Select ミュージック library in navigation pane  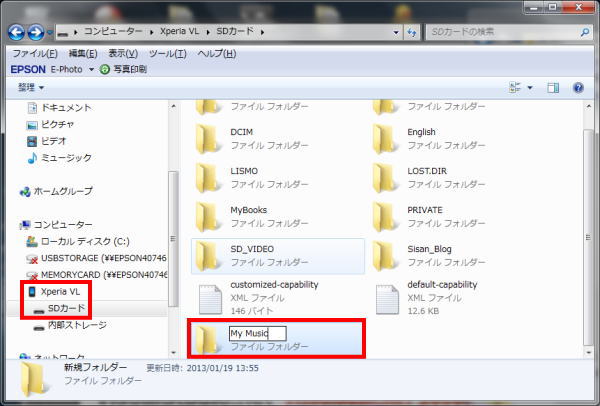click(59, 158)
